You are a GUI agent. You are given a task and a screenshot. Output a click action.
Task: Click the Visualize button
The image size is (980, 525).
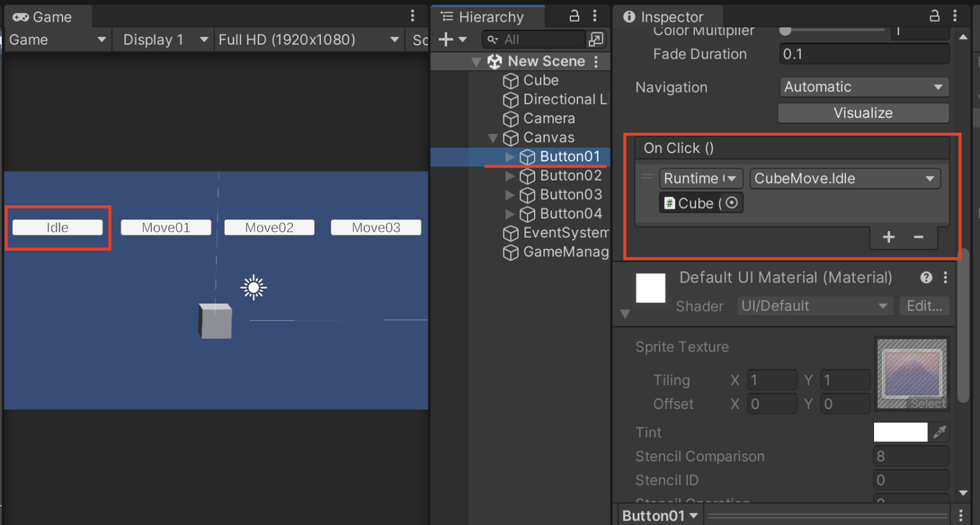tap(863, 113)
